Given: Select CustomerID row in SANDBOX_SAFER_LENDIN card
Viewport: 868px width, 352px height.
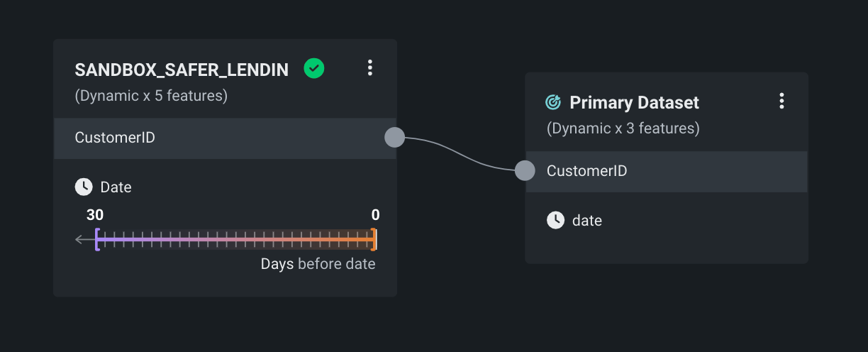Looking at the screenshot, I should pyautogui.click(x=213, y=138).
